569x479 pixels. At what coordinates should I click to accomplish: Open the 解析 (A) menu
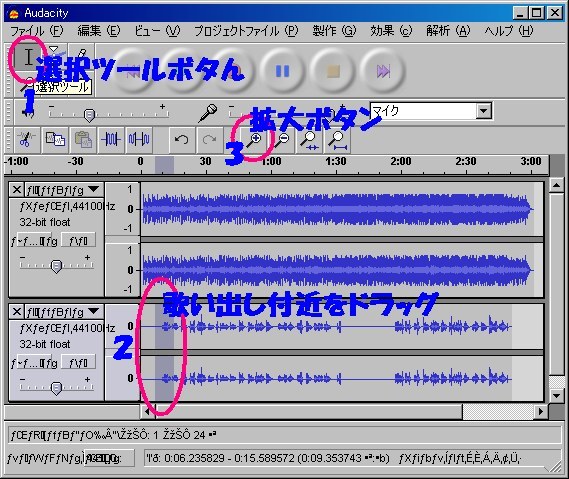(x=448, y=31)
